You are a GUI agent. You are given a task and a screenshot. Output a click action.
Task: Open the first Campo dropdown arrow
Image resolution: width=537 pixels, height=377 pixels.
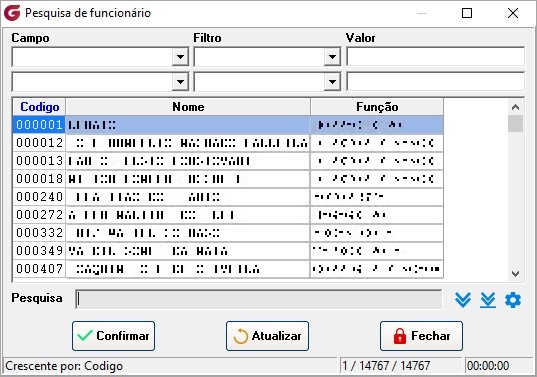coord(180,57)
